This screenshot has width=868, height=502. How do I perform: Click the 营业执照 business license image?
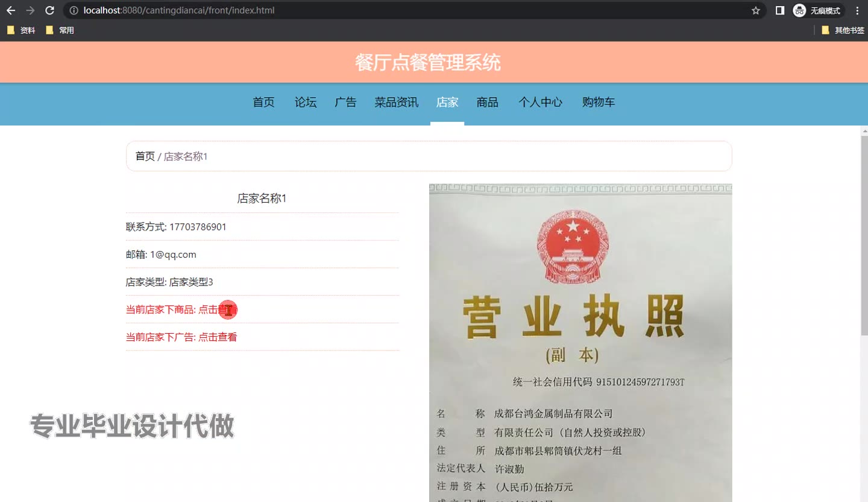pyautogui.click(x=580, y=343)
